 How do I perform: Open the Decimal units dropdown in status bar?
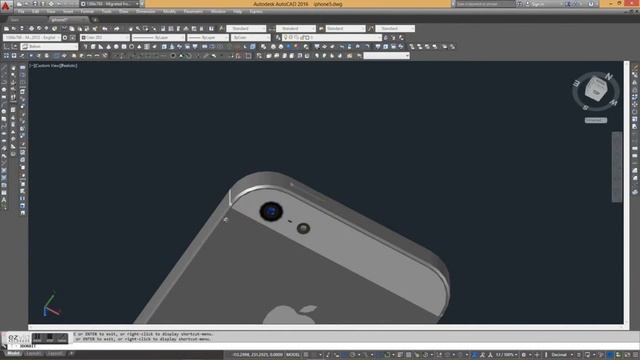[562, 355]
